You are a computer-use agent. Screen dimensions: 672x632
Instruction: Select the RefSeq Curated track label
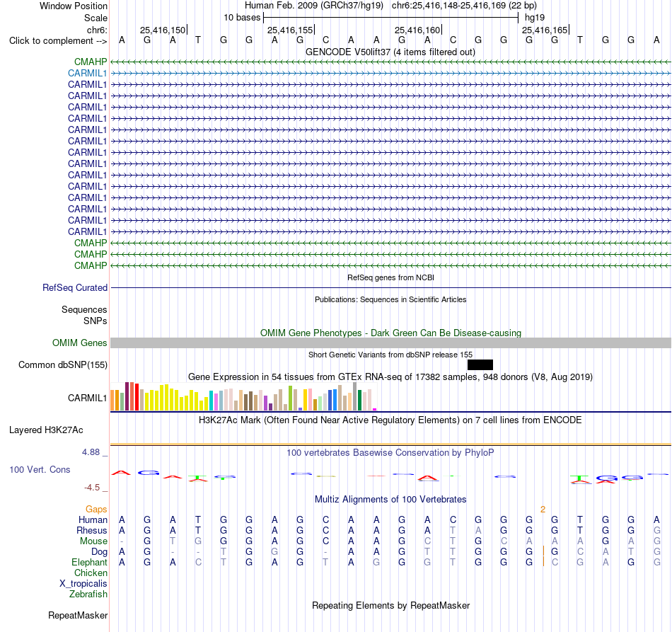[x=74, y=288]
